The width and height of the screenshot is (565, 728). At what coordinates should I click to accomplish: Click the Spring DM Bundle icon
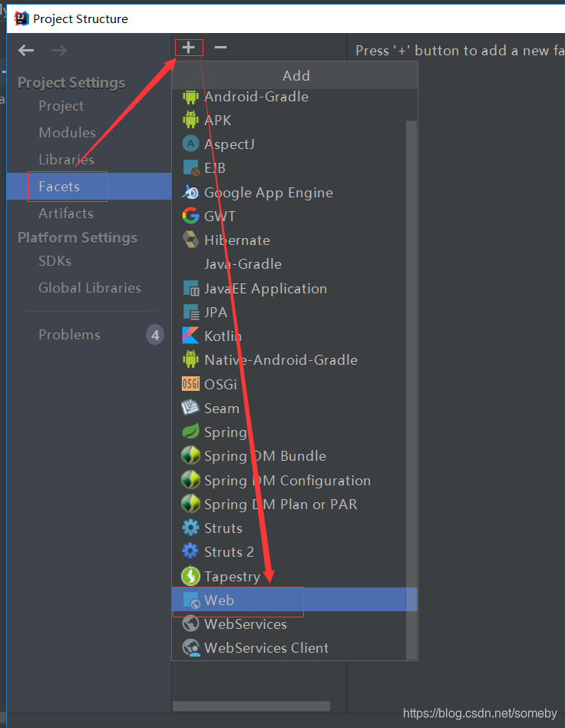[x=190, y=456]
